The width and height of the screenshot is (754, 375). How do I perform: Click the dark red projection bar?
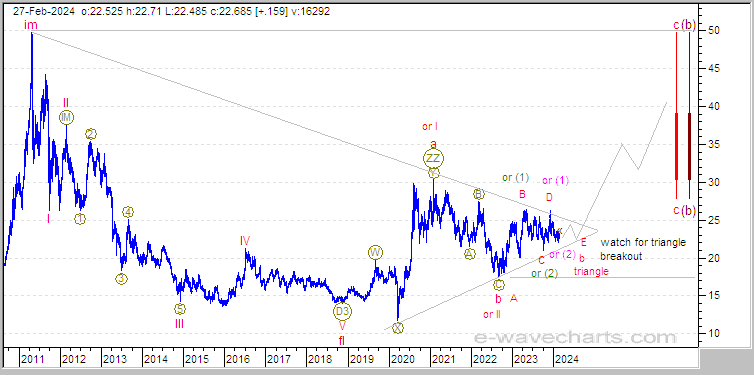click(x=689, y=115)
